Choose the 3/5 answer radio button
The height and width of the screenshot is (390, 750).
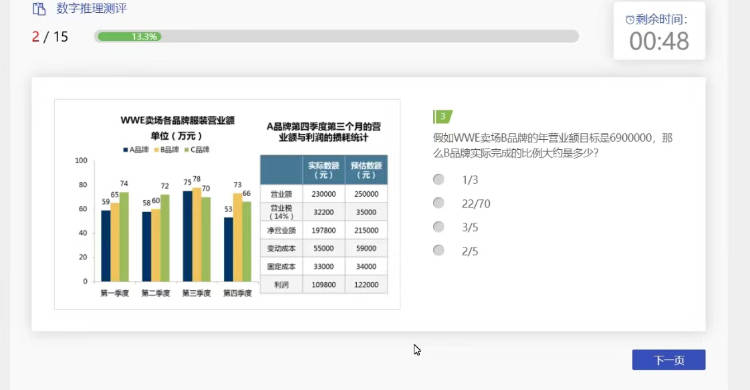(439, 226)
